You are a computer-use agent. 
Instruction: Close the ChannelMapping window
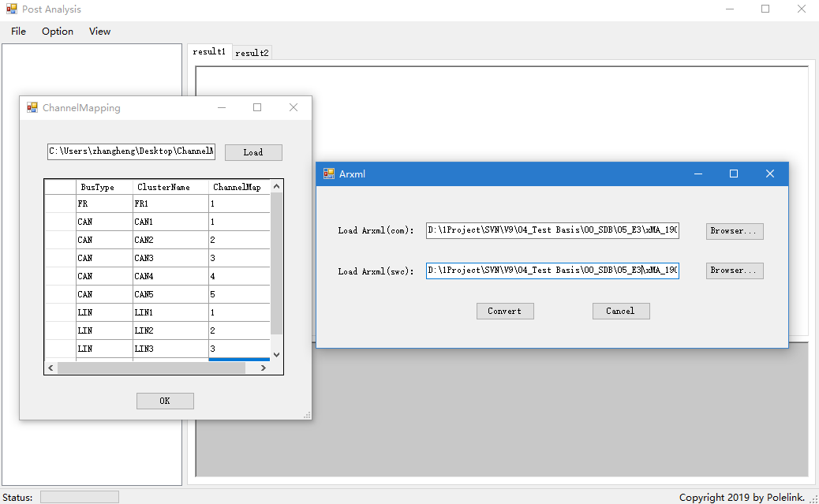(x=294, y=107)
